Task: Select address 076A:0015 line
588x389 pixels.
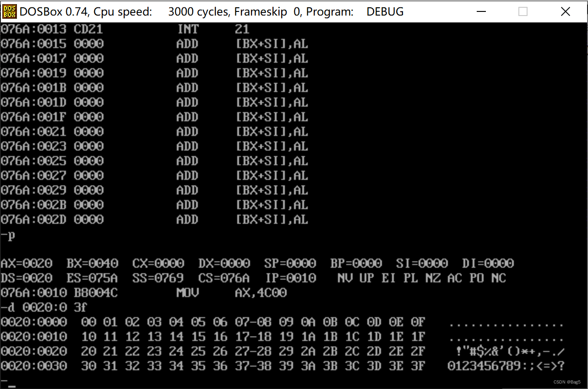Action: point(154,44)
